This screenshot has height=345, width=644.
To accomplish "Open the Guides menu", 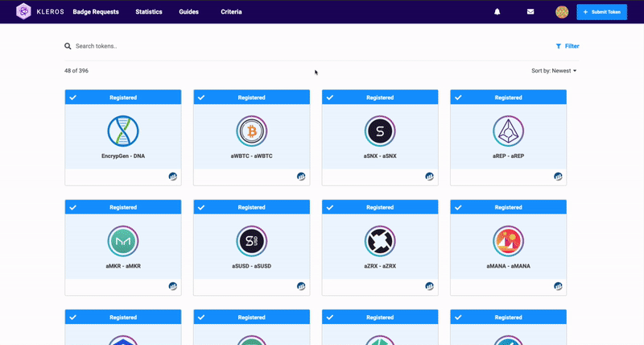I will pos(188,12).
